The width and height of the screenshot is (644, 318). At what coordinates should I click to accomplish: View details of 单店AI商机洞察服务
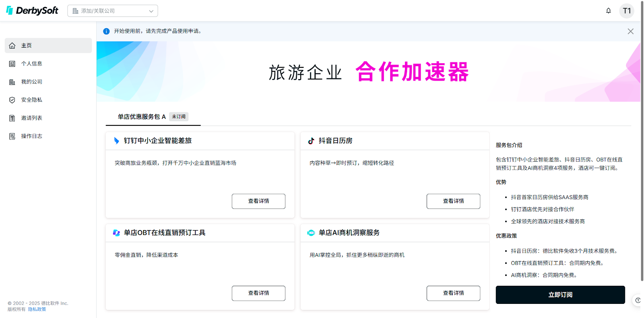(x=453, y=293)
